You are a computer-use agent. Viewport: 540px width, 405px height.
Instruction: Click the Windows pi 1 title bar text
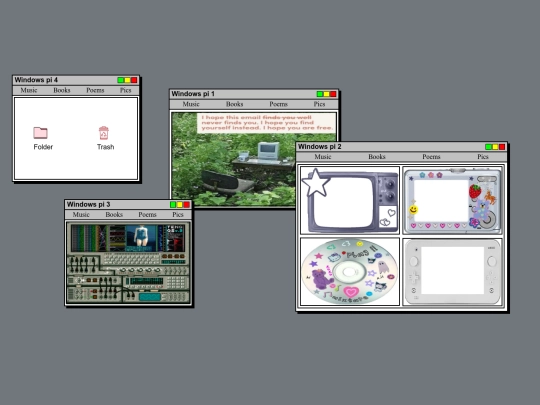coord(193,94)
